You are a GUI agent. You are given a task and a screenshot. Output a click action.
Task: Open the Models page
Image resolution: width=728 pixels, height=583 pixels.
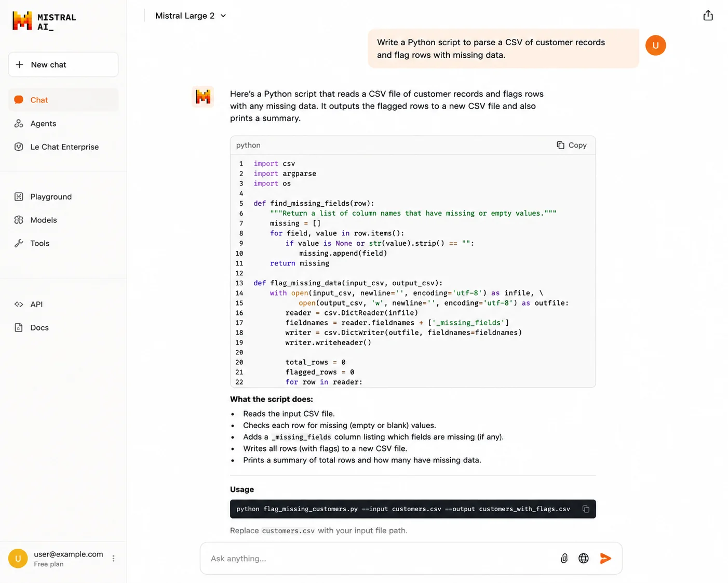[x=63, y=220]
